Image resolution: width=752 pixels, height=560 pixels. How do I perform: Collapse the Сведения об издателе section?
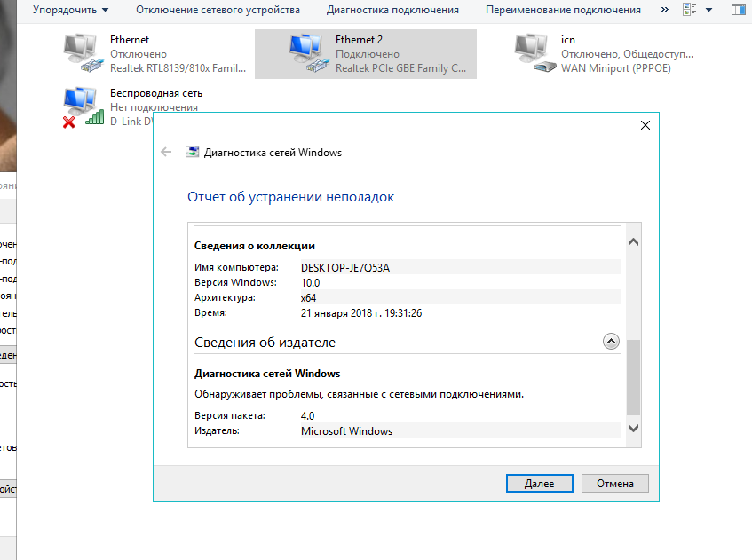[611, 342]
